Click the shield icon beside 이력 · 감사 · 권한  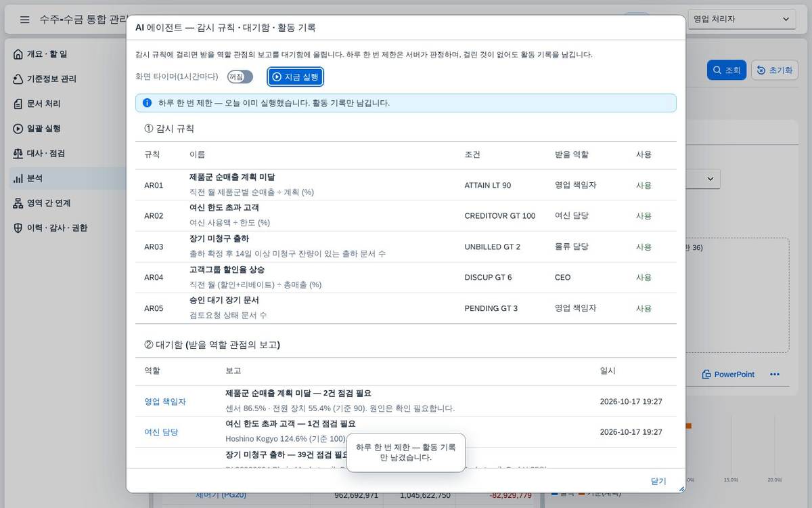click(x=18, y=228)
